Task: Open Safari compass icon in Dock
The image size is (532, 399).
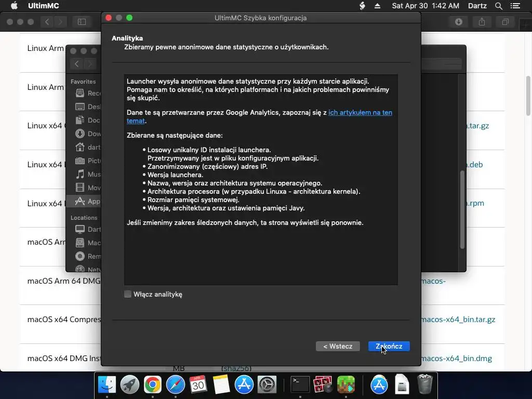Action: pyautogui.click(x=176, y=385)
